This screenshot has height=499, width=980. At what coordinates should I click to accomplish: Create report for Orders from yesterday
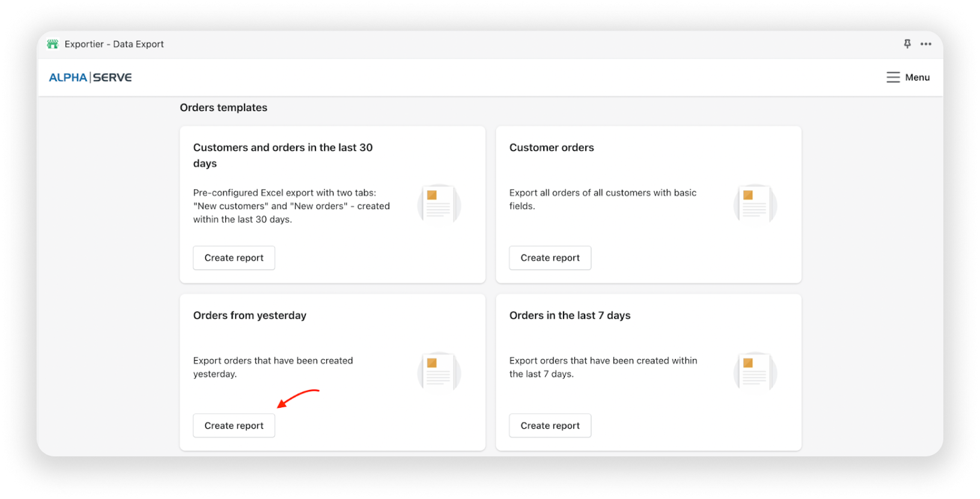234,426
